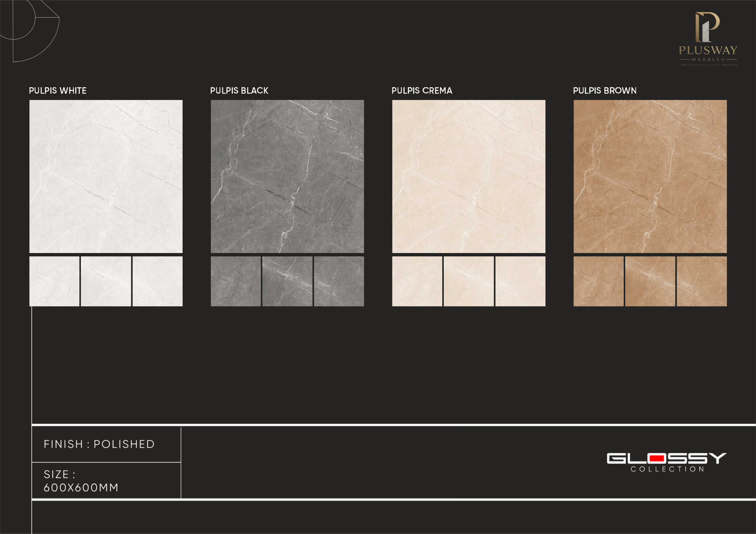Select the large Pulpis Brown tile image

tap(650, 177)
